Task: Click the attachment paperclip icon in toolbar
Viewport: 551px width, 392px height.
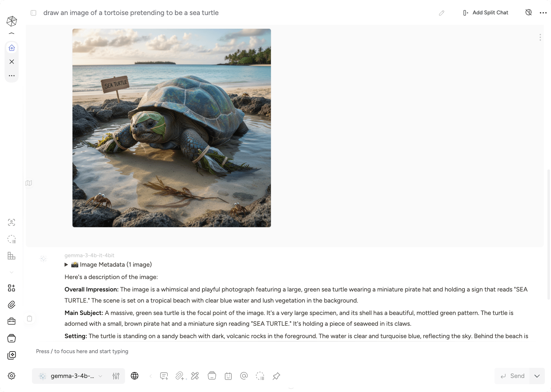Action: [x=180, y=376]
